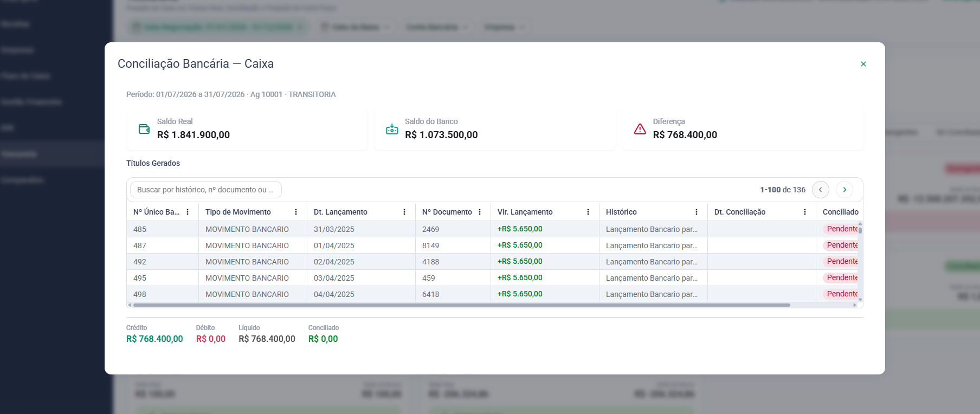Select row with document number 8149
Image resolution: width=980 pixels, height=414 pixels.
click(x=493, y=245)
